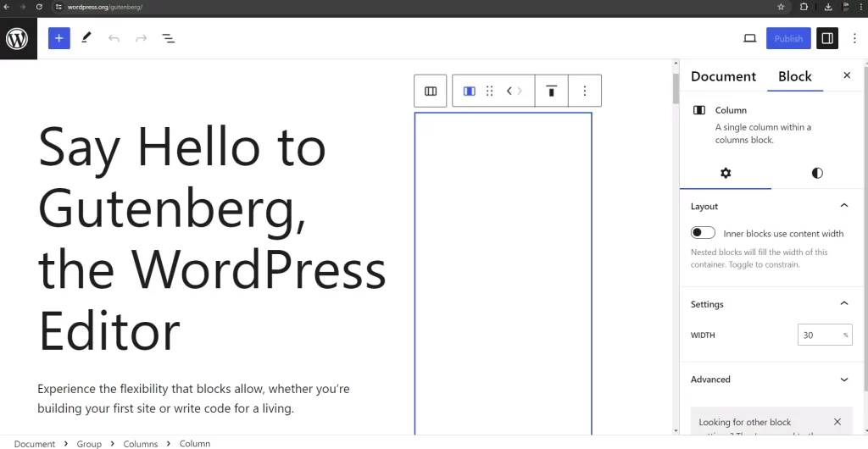Move the column left
This screenshot has height=449, width=868.
coord(509,91)
